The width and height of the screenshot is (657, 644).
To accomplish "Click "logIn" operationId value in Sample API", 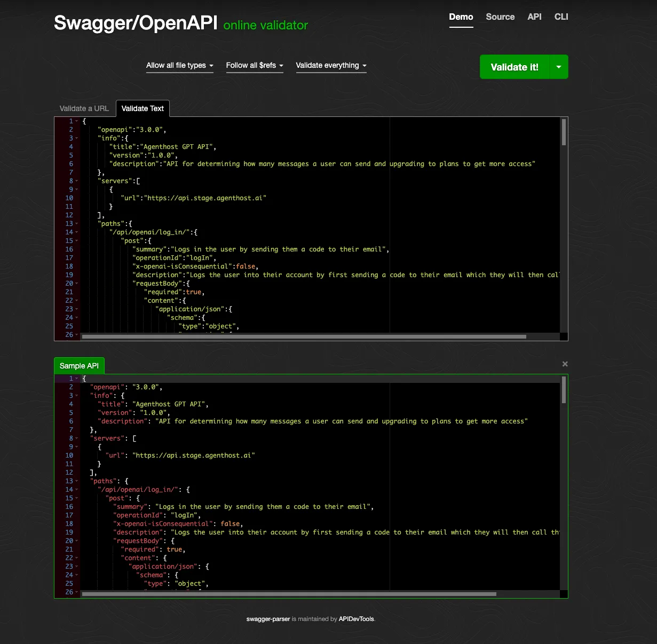I will (x=185, y=515).
